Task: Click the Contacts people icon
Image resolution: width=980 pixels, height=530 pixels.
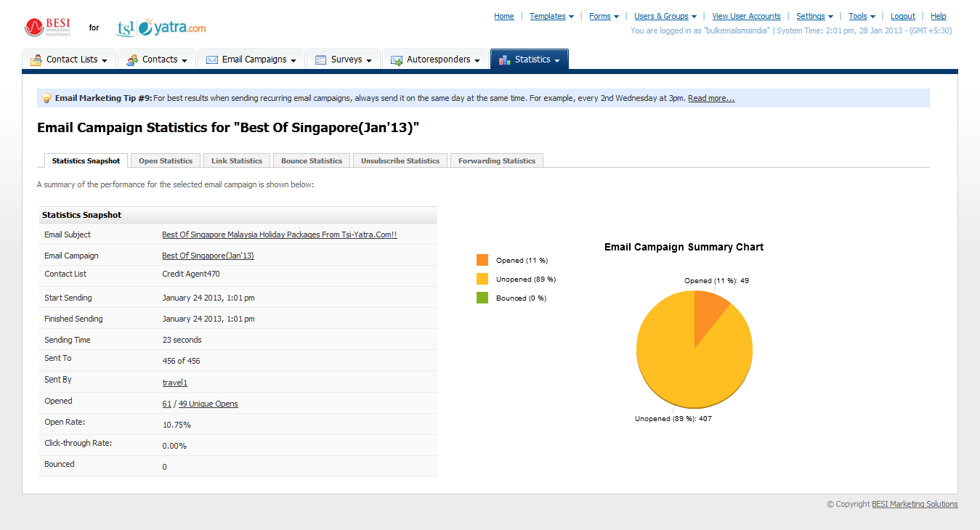Action: pyautogui.click(x=132, y=60)
